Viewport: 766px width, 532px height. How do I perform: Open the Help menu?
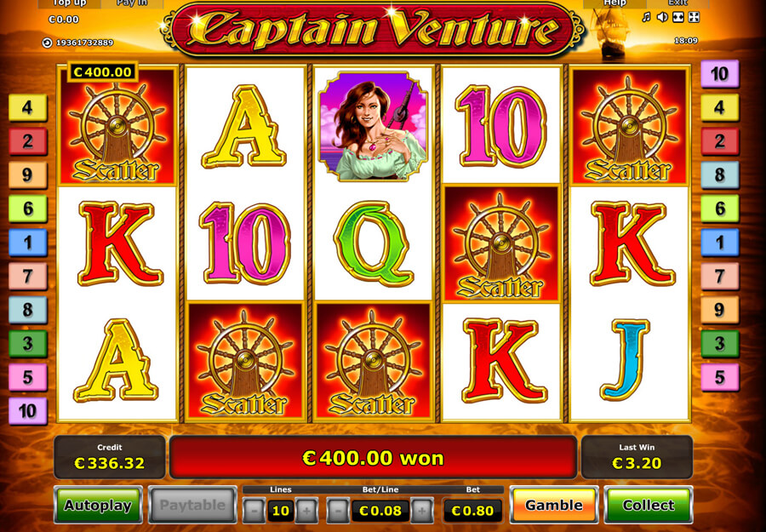pos(615,3)
